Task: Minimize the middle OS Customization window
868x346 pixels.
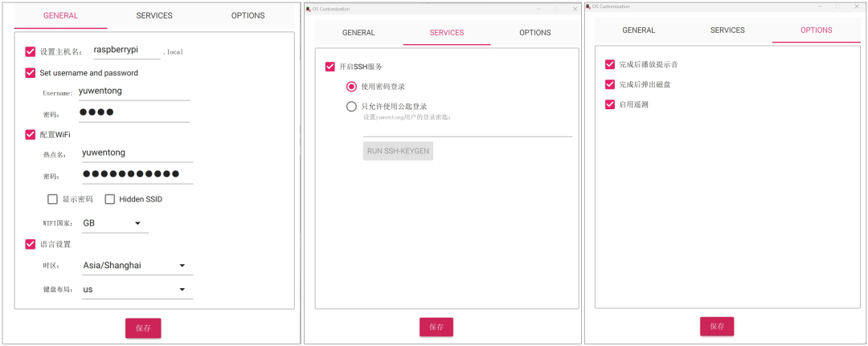Action: pyautogui.click(x=538, y=10)
